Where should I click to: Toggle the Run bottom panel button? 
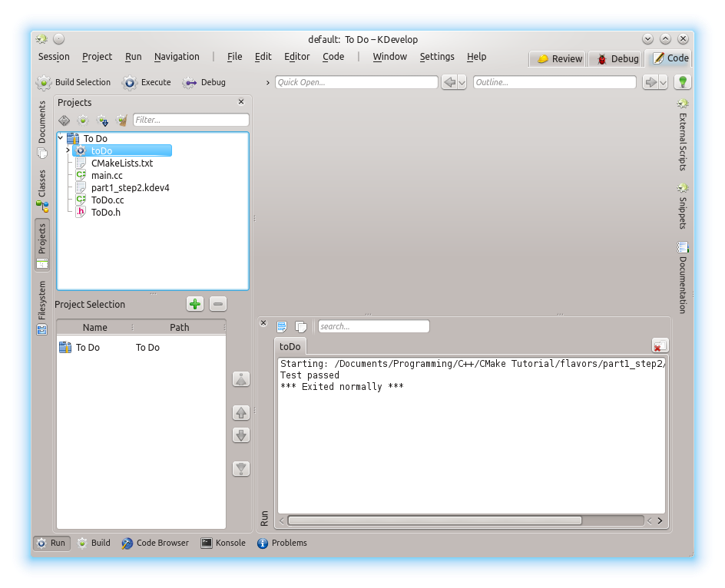[x=51, y=543]
